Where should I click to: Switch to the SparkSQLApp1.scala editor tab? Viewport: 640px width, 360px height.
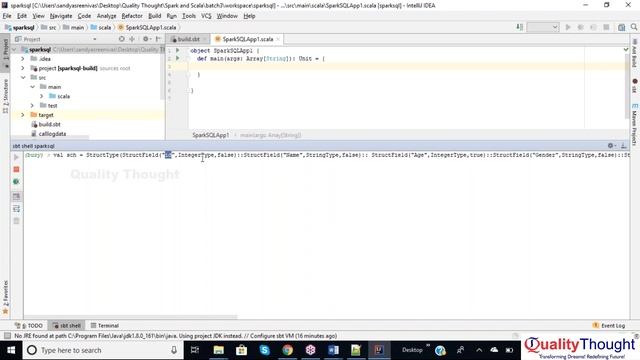[x=247, y=39]
